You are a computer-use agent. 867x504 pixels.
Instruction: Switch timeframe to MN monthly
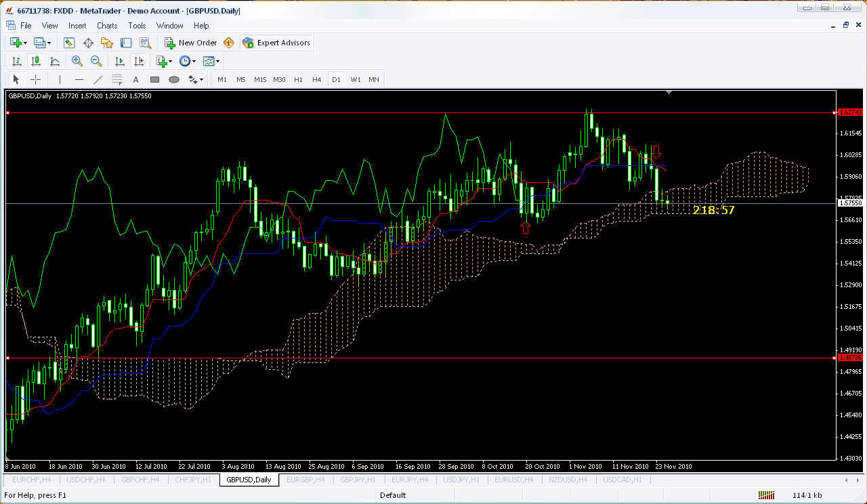tap(374, 79)
